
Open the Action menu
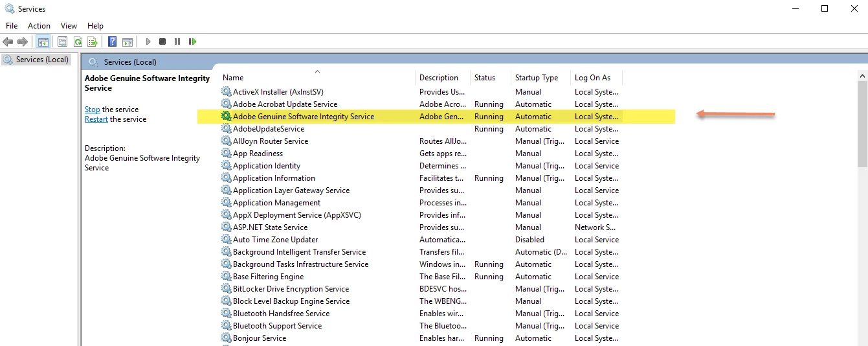pyautogui.click(x=39, y=26)
